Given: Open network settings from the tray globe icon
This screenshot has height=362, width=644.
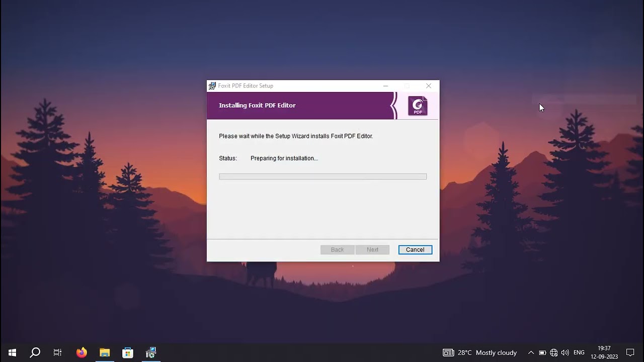Looking at the screenshot, I should click(x=554, y=352).
